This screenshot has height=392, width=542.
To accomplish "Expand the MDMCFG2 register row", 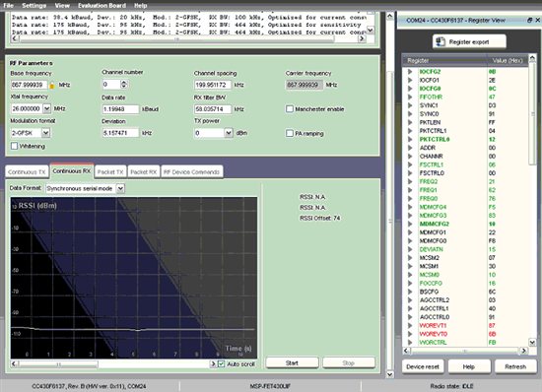I will click(410, 224).
